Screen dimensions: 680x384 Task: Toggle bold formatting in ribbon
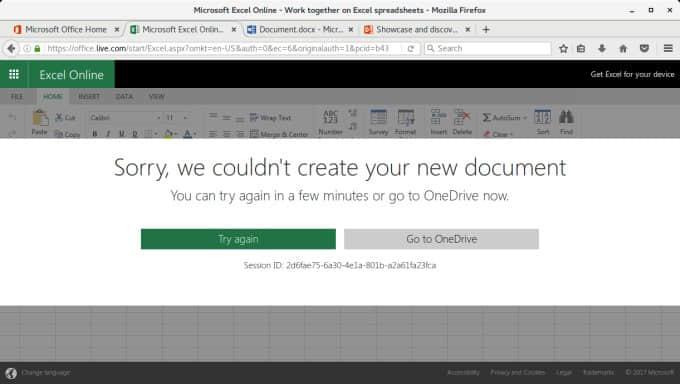[x=95, y=134]
